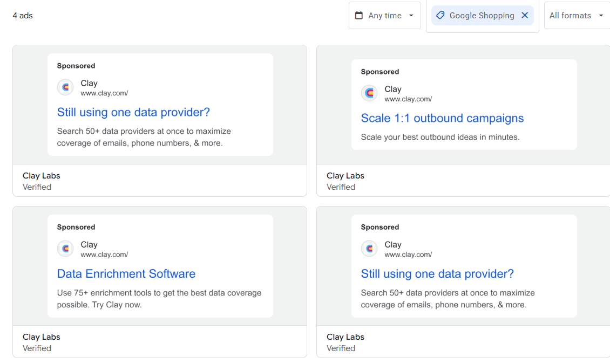Viewport: 610px width, 364px height.
Task: Open the All formats dropdown
Action: coord(576,16)
